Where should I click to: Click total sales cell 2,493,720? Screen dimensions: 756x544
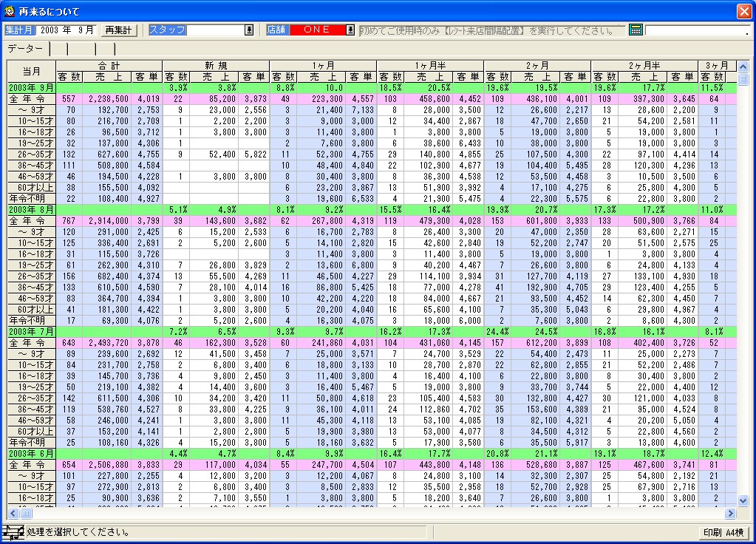[x=107, y=343]
